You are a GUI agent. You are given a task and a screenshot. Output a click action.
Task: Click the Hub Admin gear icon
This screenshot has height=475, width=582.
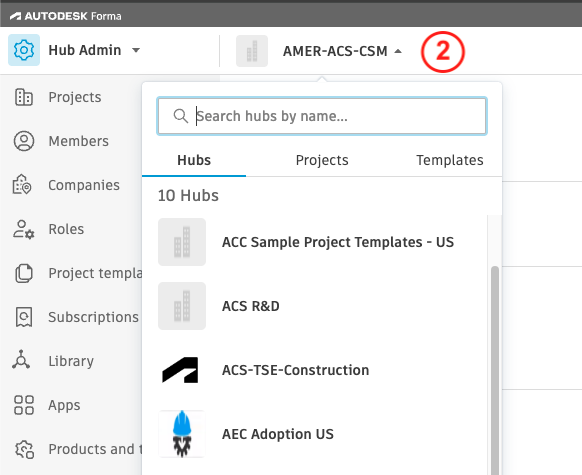pyautogui.click(x=24, y=50)
